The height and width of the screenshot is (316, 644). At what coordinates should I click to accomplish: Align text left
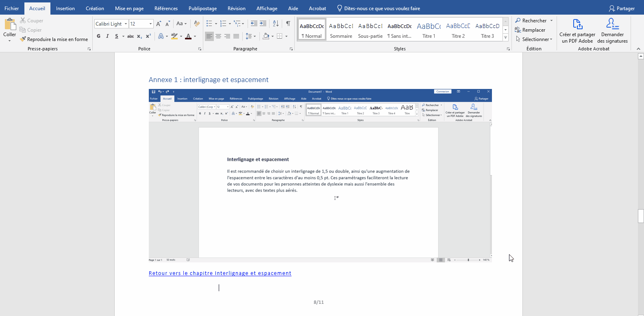click(x=209, y=36)
